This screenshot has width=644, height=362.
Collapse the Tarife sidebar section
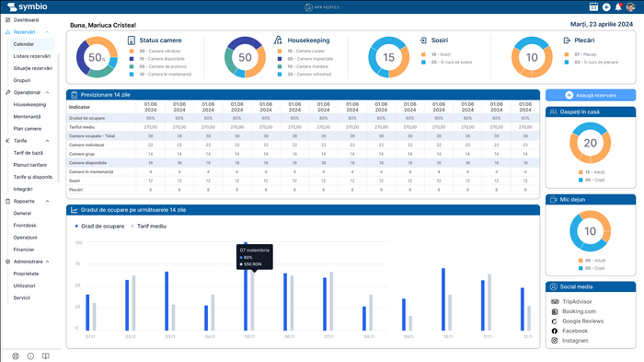[x=47, y=141]
